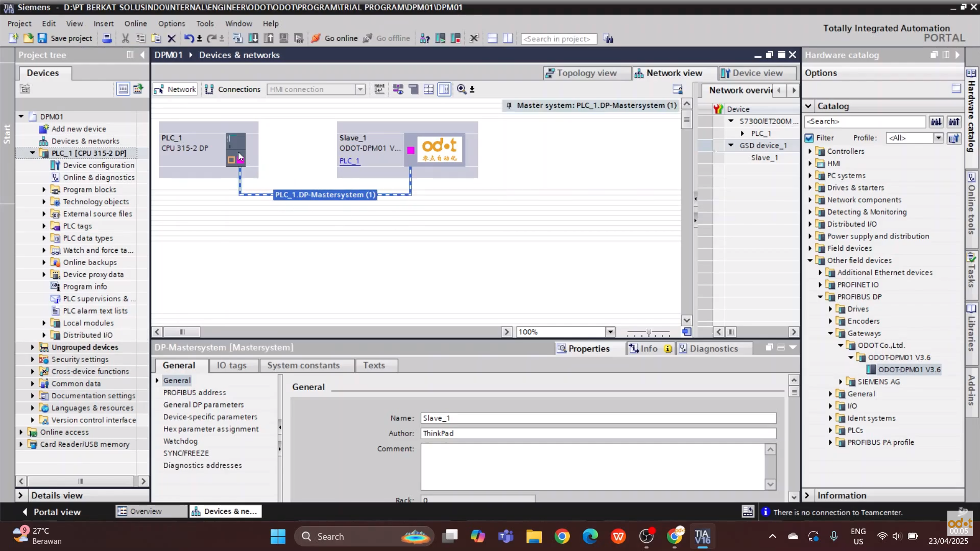Screen dimensions: 980x551
Task: Toggle show page breaks in network view
Action: pyautogui.click(x=428, y=89)
